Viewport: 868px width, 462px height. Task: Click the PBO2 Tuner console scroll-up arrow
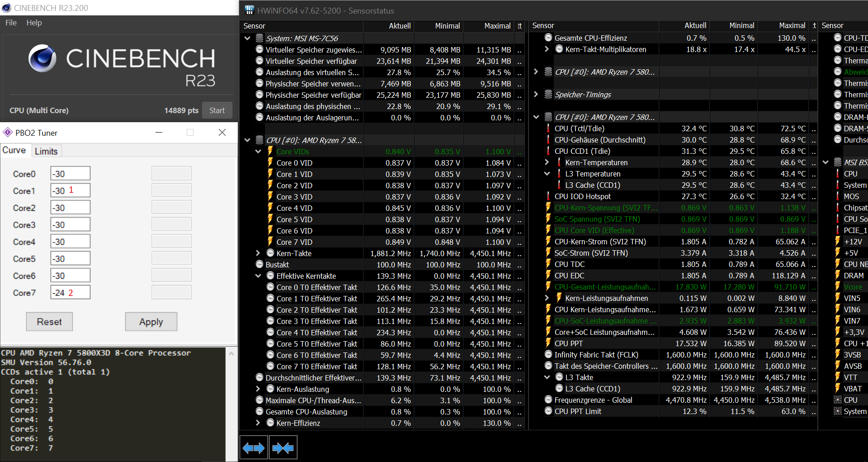point(231,353)
